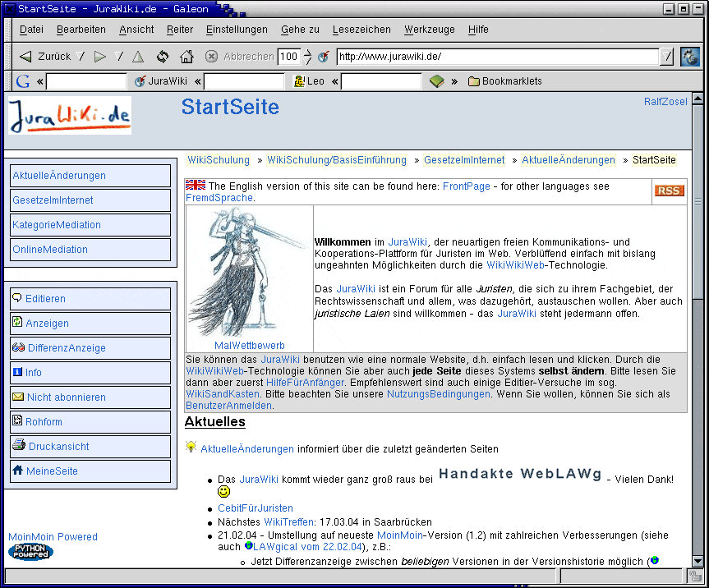Open the Einstellungen menu
The image size is (709, 588).
[237, 30]
